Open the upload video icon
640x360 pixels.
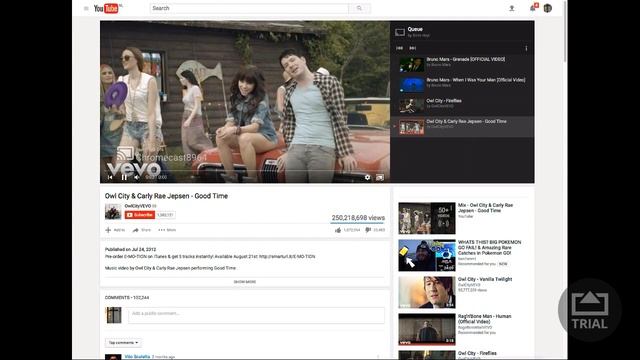coord(511,8)
